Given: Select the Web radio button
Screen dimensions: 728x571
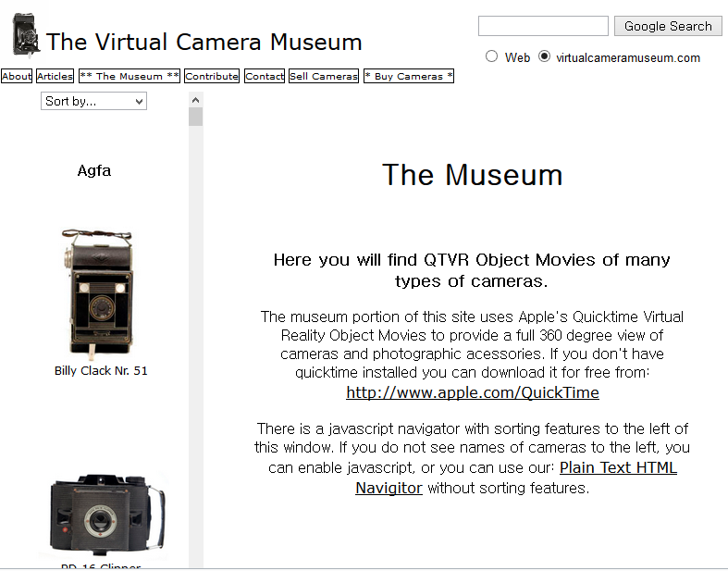Looking at the screenshot, I should (492, 56).
